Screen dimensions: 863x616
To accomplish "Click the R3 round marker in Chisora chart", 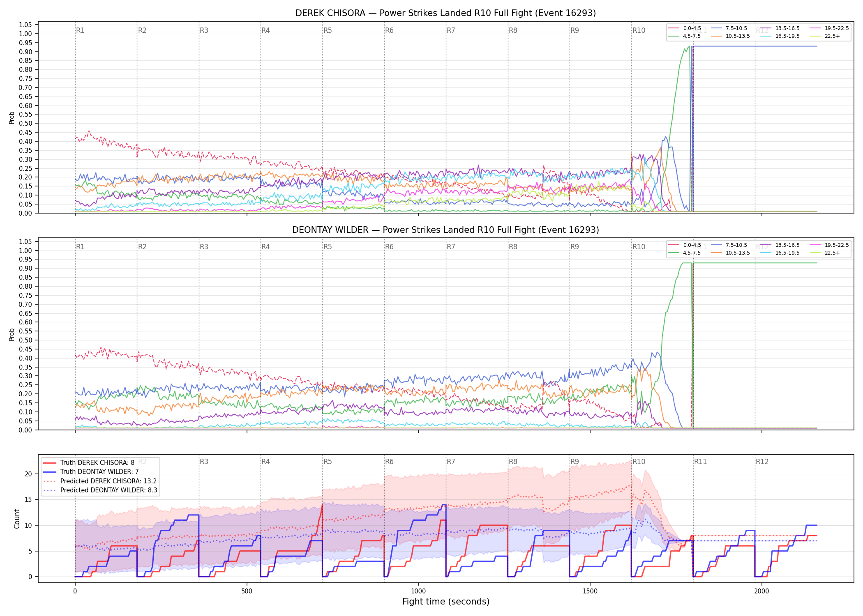I will 204,30.
